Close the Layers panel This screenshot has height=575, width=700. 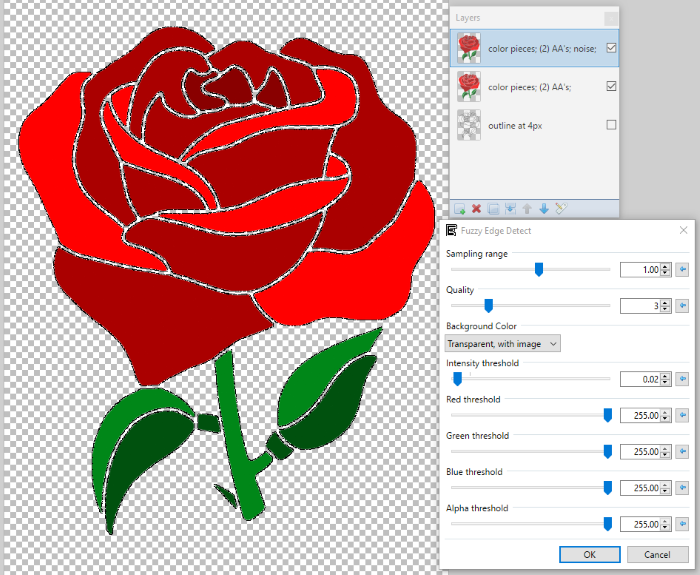tap(611, 18)
